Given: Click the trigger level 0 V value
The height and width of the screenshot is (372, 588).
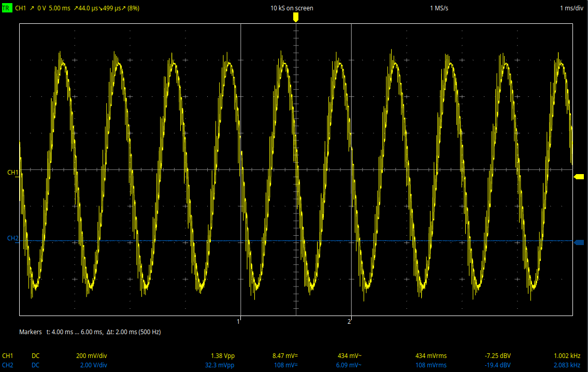Looking at the screenshot, I should pyautogui.click(x=41, y=8).
